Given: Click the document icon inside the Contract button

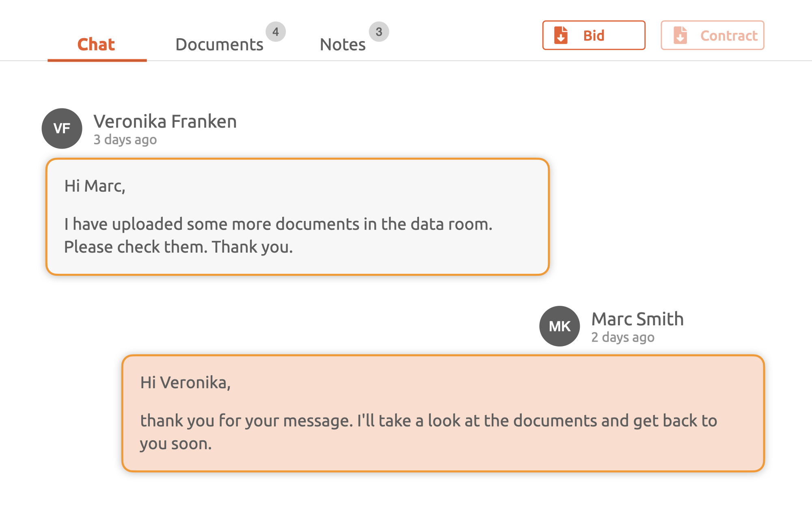Looking at the screenshot, I should pos(681,35).
